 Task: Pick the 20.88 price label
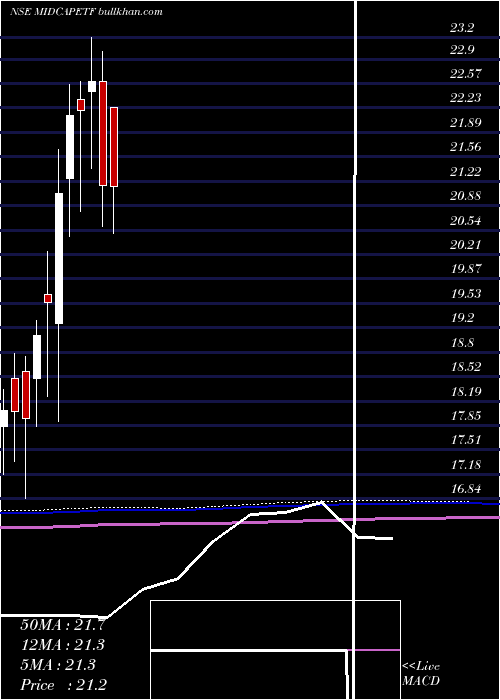click(x=466, y=196)
